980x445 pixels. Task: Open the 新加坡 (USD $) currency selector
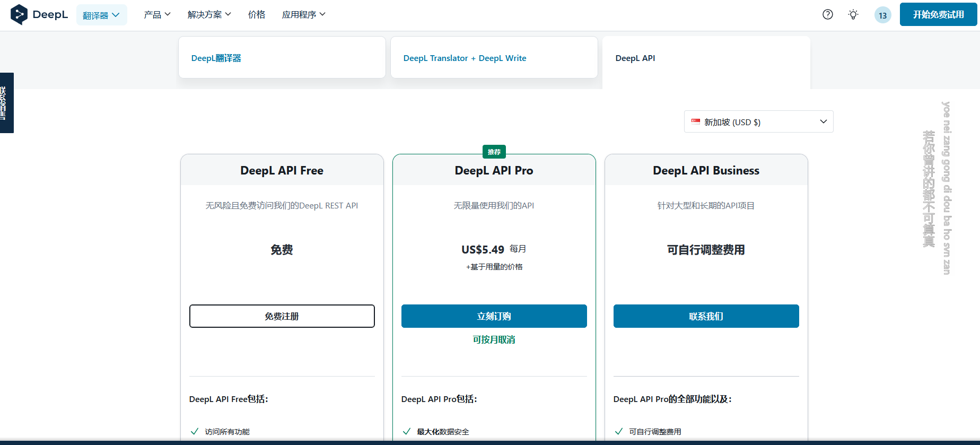pyautogui.click(x=758, y=122)
